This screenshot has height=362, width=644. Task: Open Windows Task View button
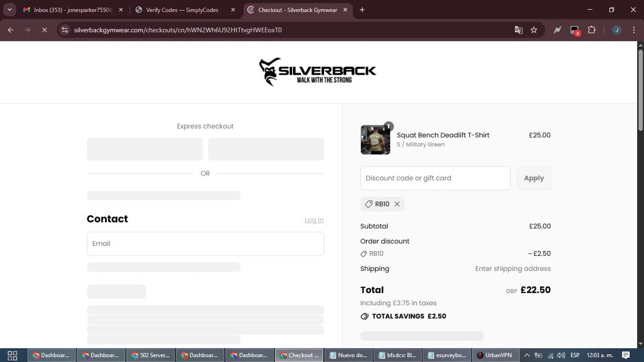(12, 356)
